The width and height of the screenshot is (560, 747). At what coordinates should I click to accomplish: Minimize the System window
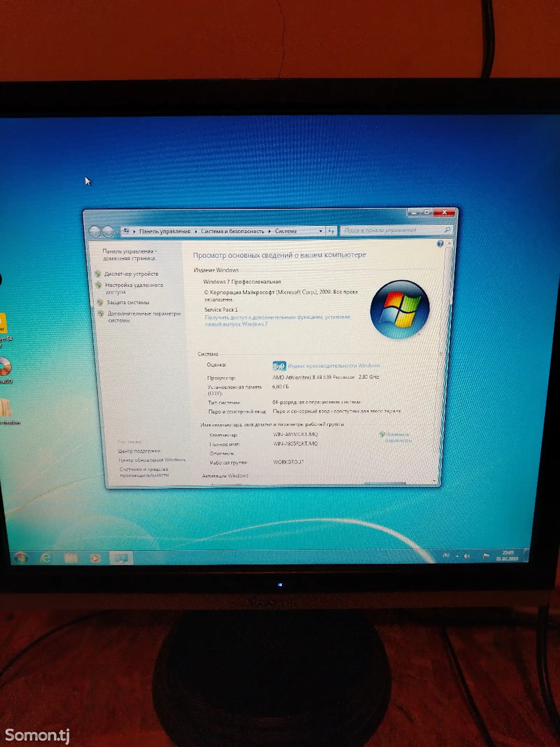[414, 212]
